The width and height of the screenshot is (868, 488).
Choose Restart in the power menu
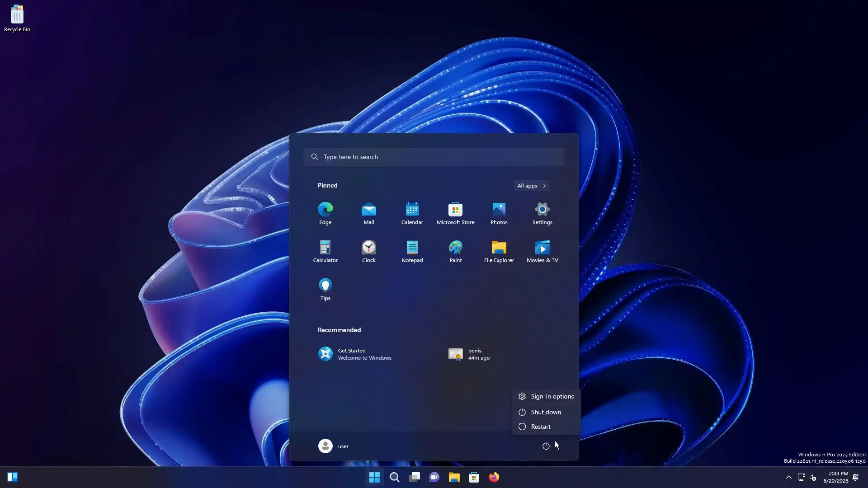[x=540, y=427]
